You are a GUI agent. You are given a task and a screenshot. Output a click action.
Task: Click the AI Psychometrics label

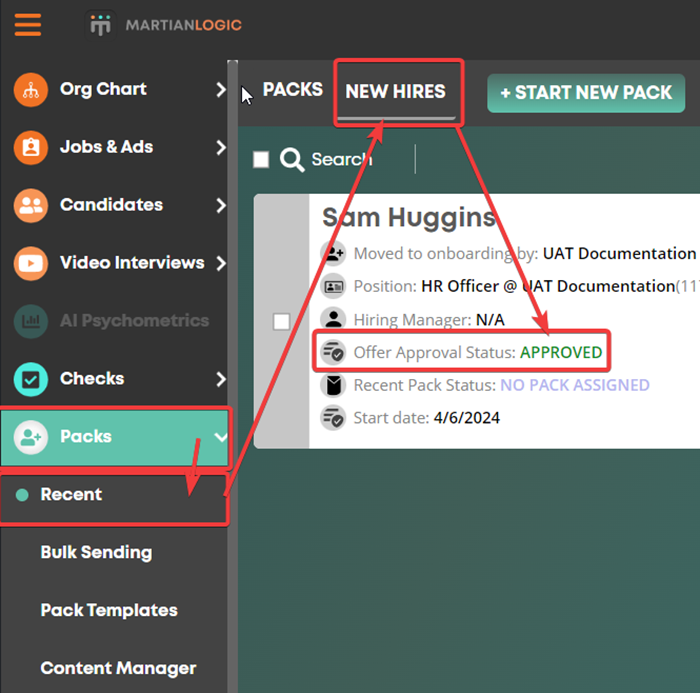(134, 321)
